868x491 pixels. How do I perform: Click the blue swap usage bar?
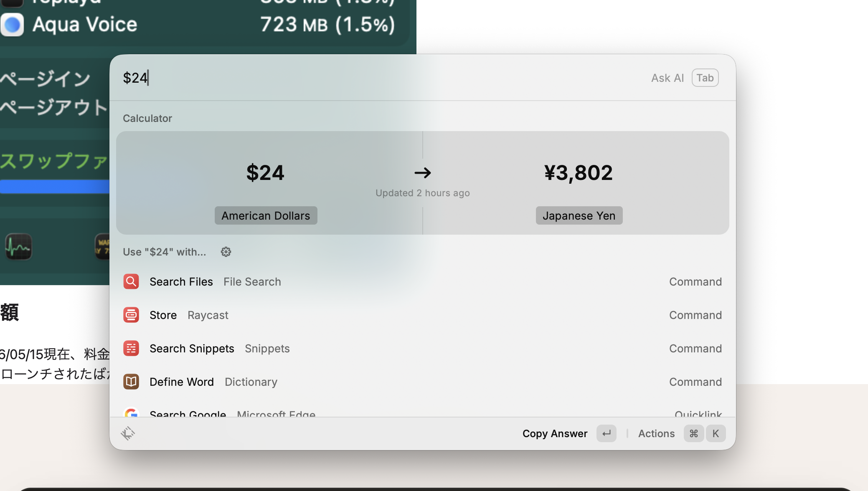click(x=55, y=187)
